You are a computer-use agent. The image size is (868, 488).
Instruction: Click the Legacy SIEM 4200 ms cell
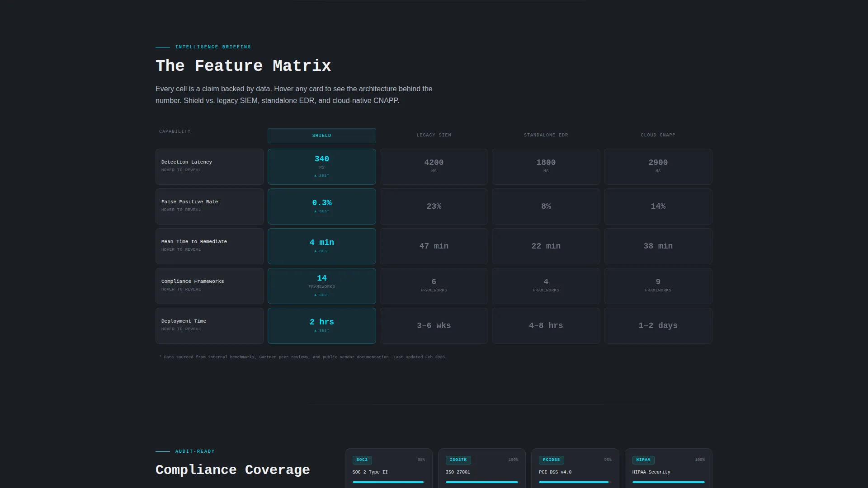[x=434, y=167]
